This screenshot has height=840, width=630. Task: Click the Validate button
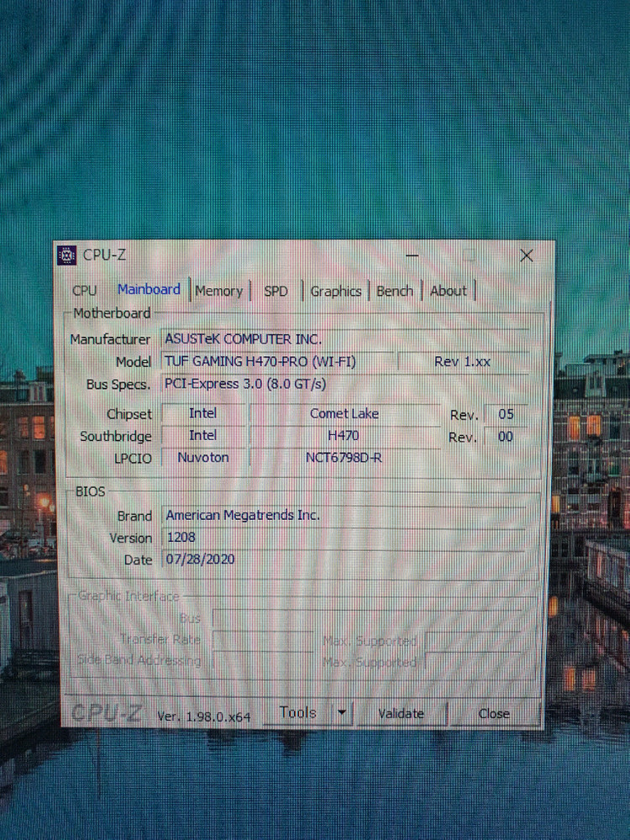pyautogui.click(x=401, y=713)
